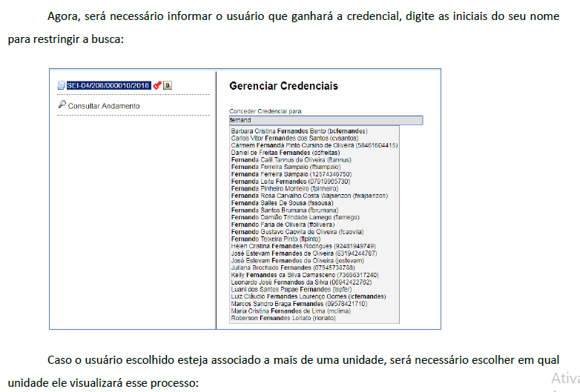The width and height of the screenshot is (580, 392).
Task: Select Helen Cristina Fernandes Rodrigues
Action: (303, 246)
